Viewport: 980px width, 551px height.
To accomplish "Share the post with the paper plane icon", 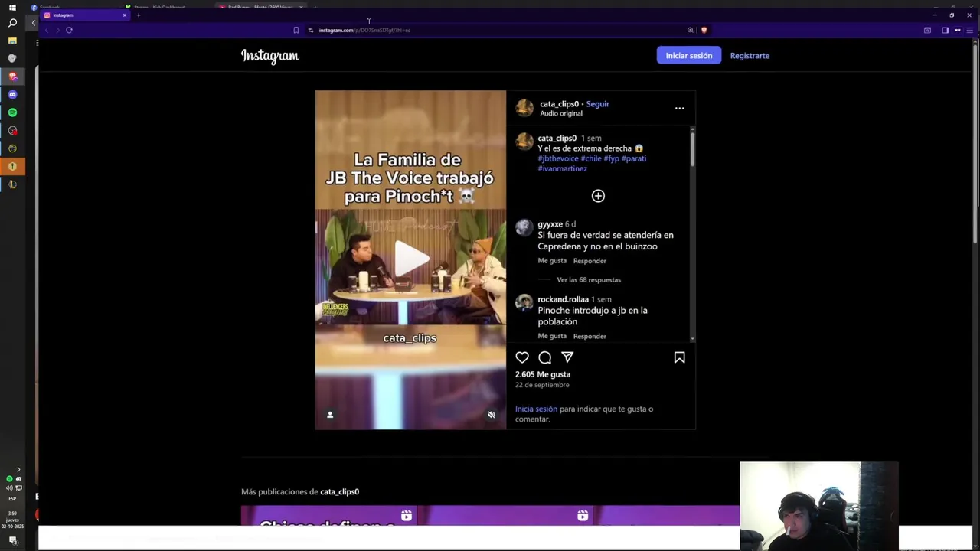I will click(x=567, y=357).
